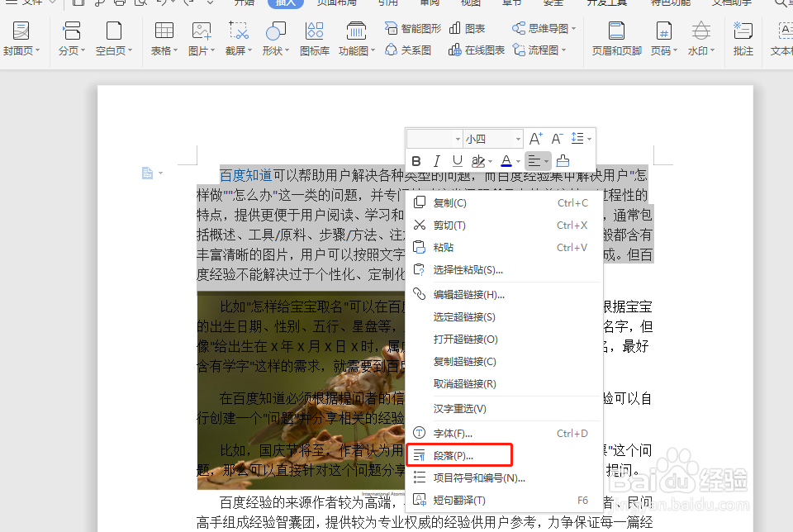Click increase font size in mini toolbar
Screen dimensions: 793x532
coord(535,139)
